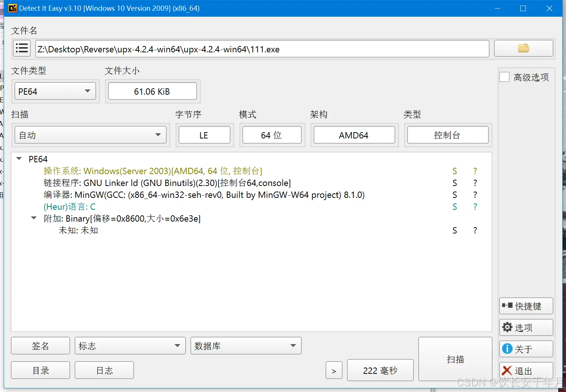This screenshot has width=566, height=392.
Task: Click ? in the 编译器 row
Action: pos(475,195)
